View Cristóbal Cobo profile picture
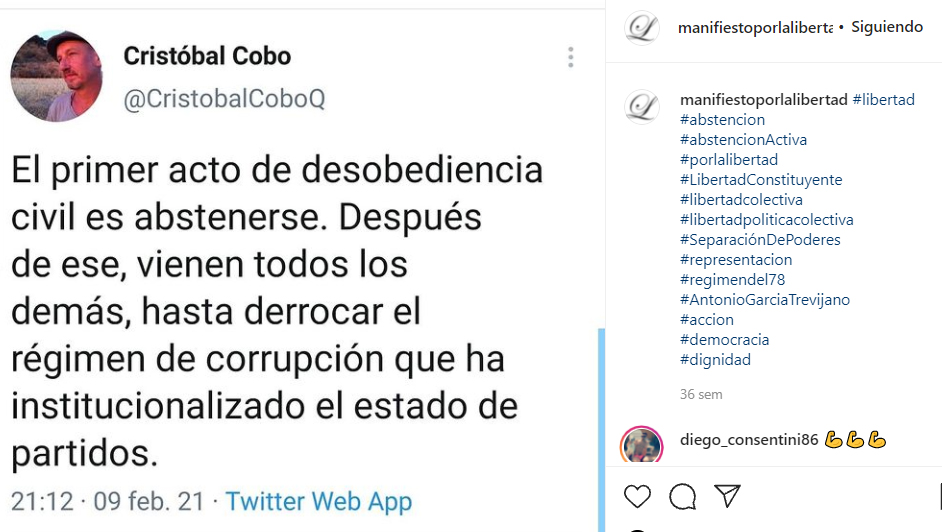 (56, 76)
